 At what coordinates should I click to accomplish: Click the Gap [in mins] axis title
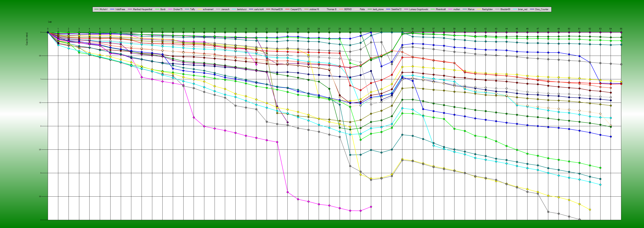[27, 39]
